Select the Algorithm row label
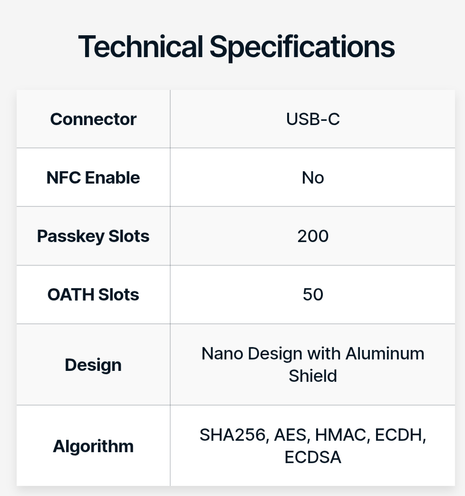 pyautogui.click(x=93, y=446)
